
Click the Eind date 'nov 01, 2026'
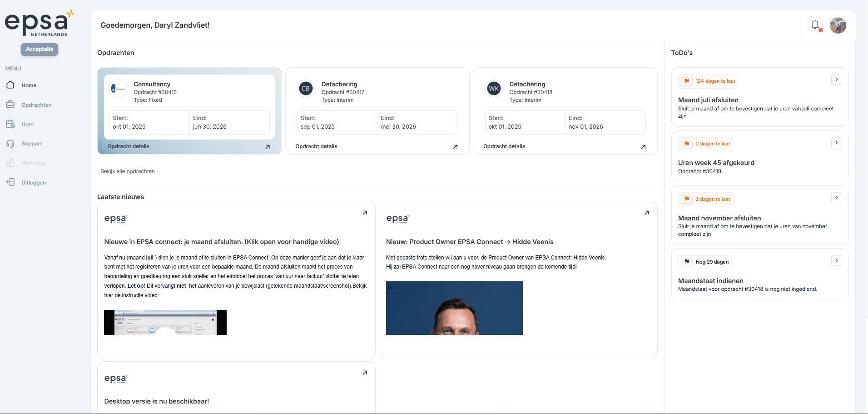click(x=586, y=127)
